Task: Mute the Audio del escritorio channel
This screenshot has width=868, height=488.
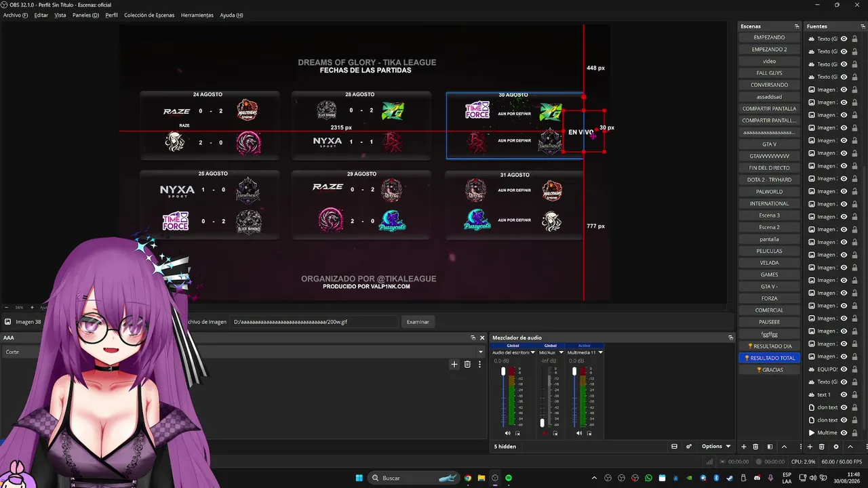Action: pyautogui.click(x=507, y=433)
